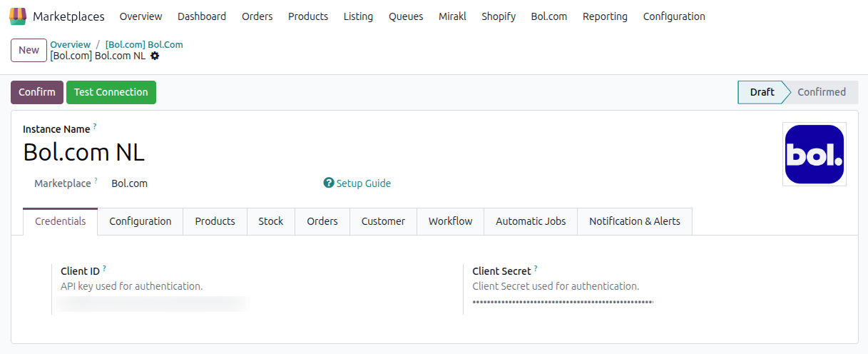
Task: Open the top Configuration menu
Action: (x=674, y=16)
